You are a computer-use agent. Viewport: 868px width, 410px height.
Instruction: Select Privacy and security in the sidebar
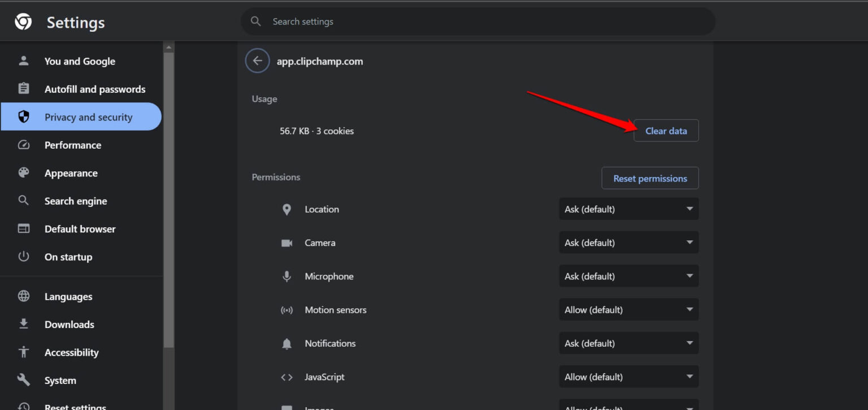[x=88, y=116]
